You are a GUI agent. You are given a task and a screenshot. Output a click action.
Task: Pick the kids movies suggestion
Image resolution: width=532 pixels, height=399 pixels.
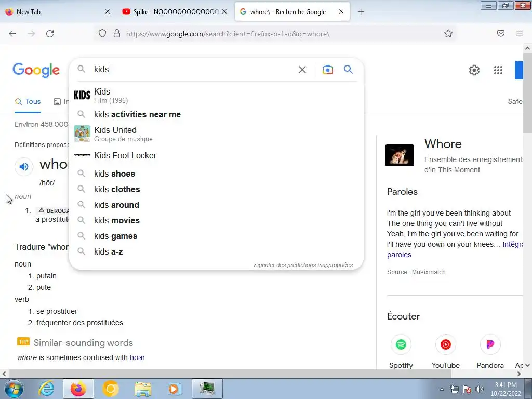click(216, 220)
